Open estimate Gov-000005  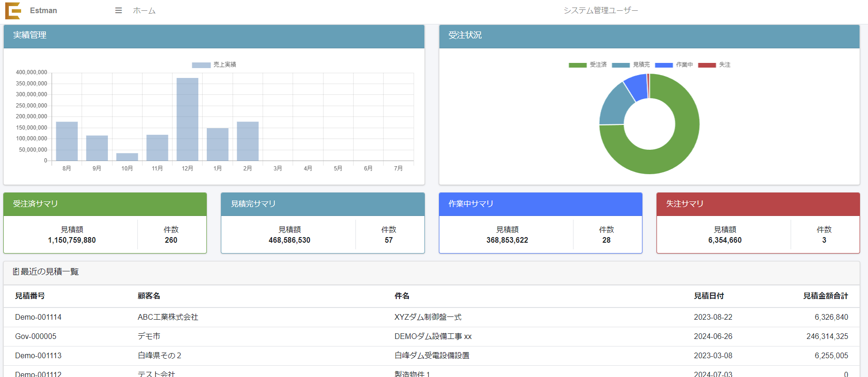tap(36, 336)
